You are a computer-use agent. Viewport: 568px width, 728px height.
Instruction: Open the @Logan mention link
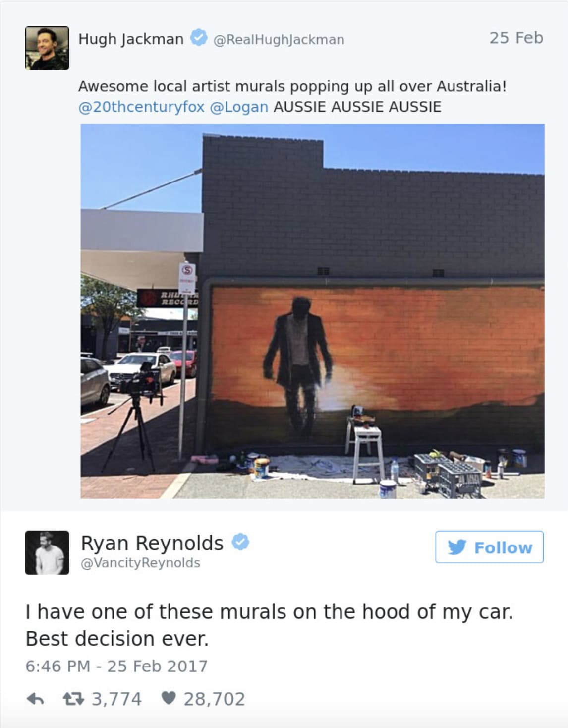[x=239, y=107]
